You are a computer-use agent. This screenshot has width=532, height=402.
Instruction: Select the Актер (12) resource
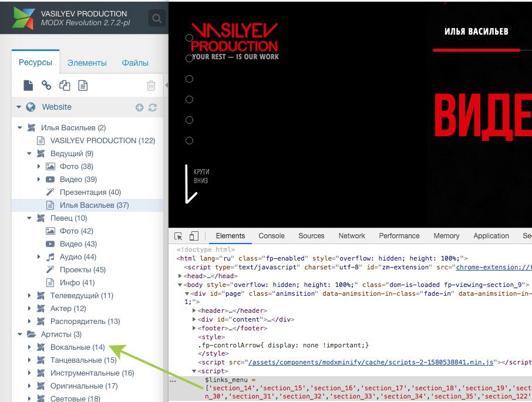point(68,309)
